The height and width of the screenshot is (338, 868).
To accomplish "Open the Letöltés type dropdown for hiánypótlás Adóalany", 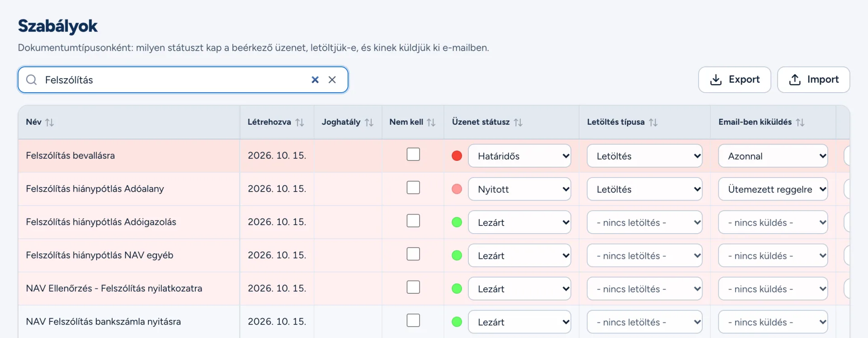I will pyautogui.click(x=645, y=189).
